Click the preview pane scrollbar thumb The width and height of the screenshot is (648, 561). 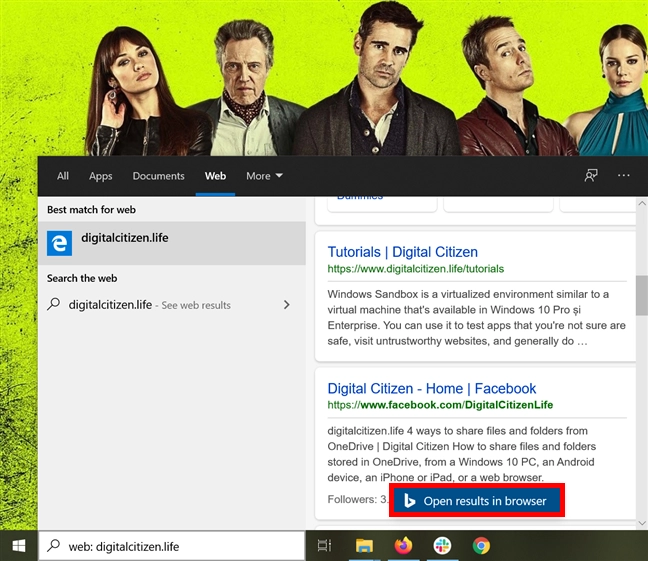point(642,295)
